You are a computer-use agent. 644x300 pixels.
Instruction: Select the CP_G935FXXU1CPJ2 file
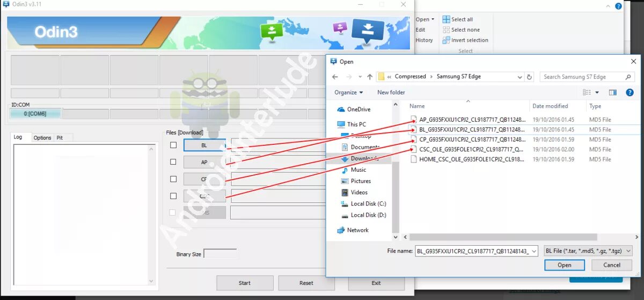pyautogui.click(x=472, y=140)
